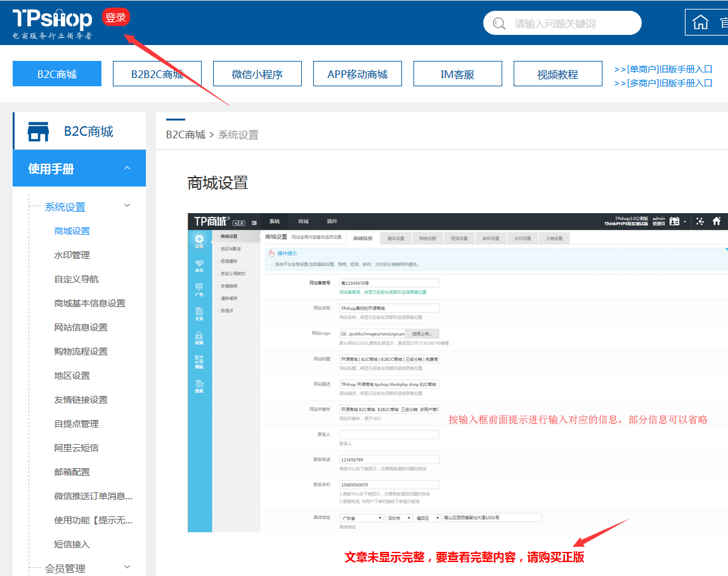Image resolution: width=728 pixels, height=576 pixels.
Task: Open 水印管理 in the sidebar
Action: click(72, 255)
